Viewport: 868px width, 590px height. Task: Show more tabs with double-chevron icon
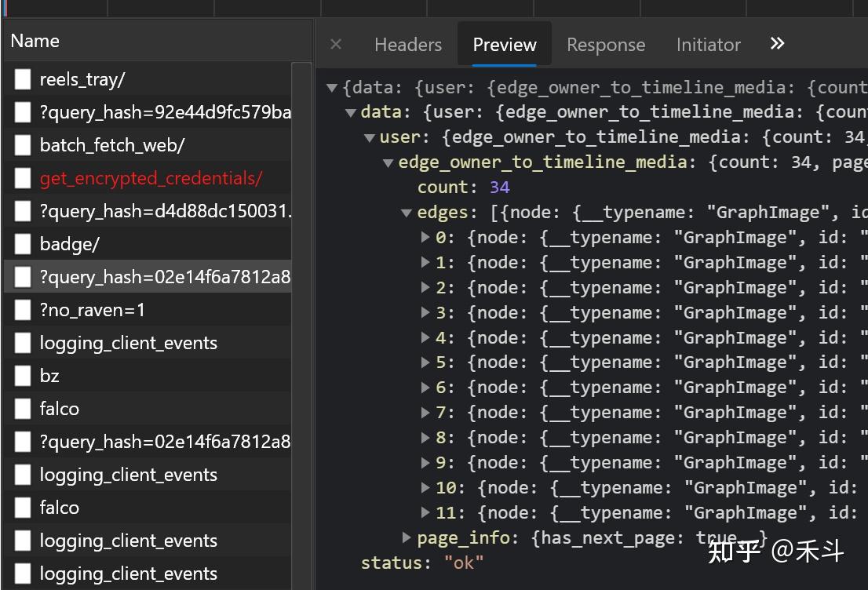(777, 43)
